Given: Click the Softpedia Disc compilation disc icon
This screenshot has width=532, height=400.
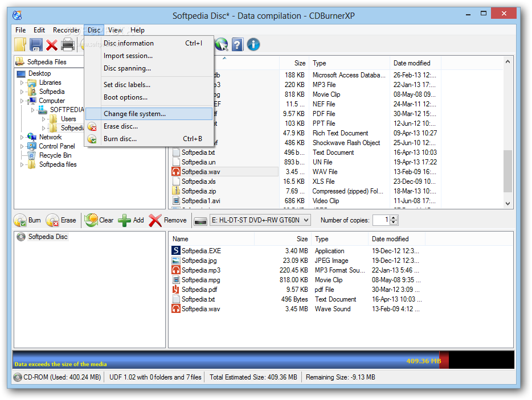Looking at the screenshot, I should click(21, 237).
